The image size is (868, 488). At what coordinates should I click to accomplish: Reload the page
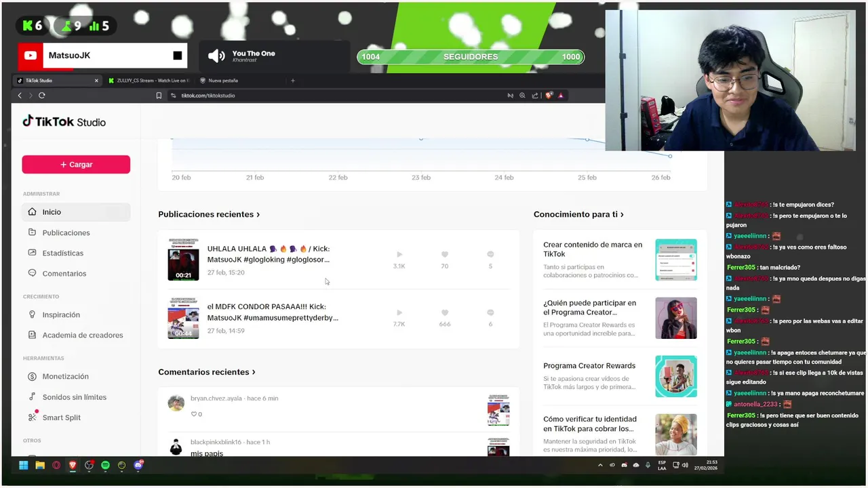click(x=42, y=96)
